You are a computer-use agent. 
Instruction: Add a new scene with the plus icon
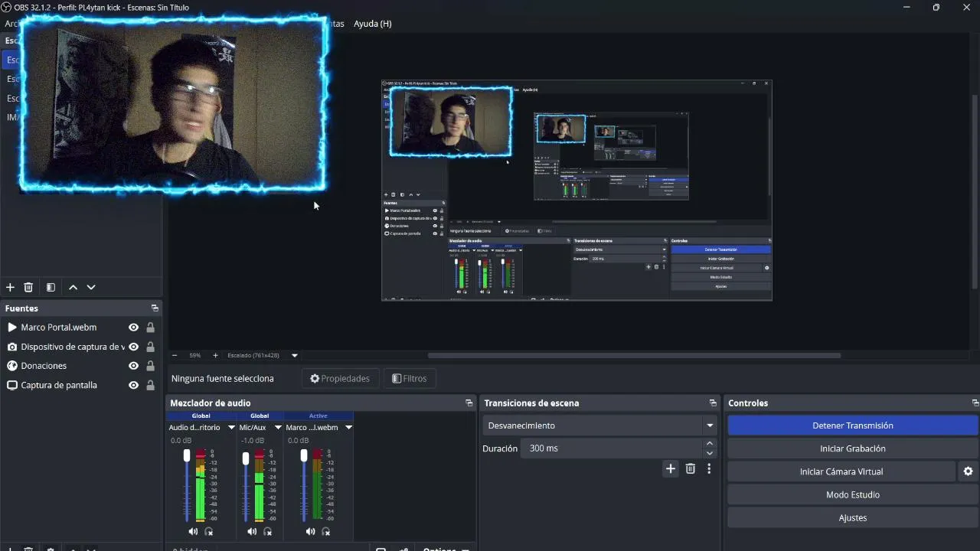pos(10,287)
